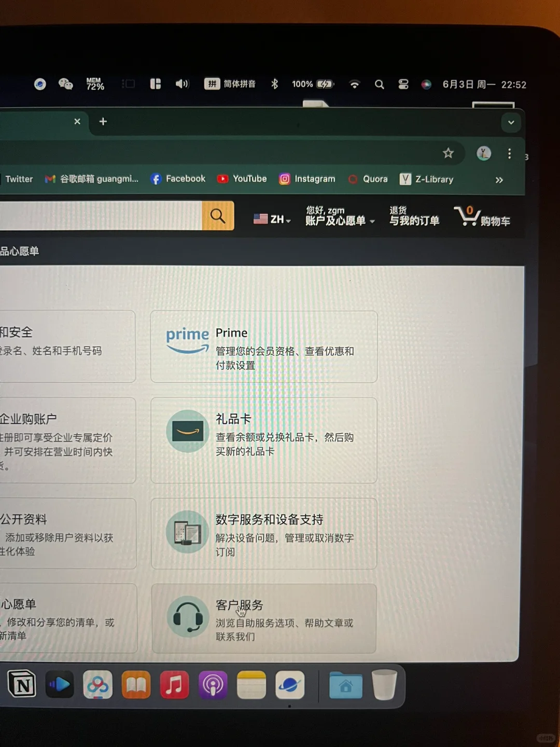Launch Notion from the Dock
The height and width of the screenshot is (747, 560).
tap(22, 685)
